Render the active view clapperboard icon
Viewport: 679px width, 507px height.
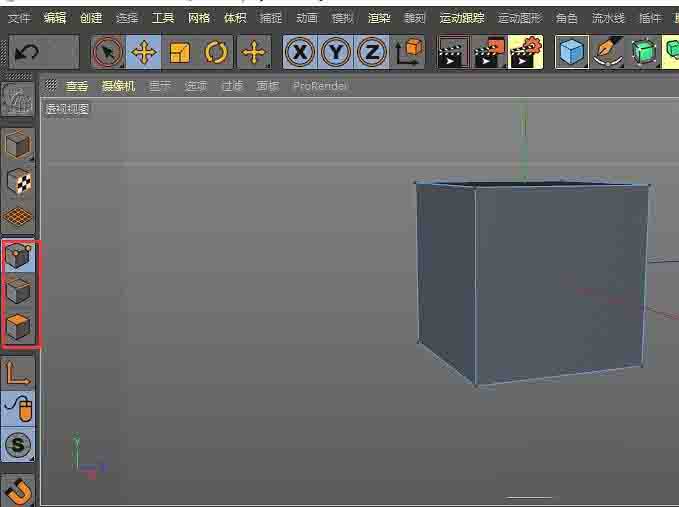pos(453,52)
